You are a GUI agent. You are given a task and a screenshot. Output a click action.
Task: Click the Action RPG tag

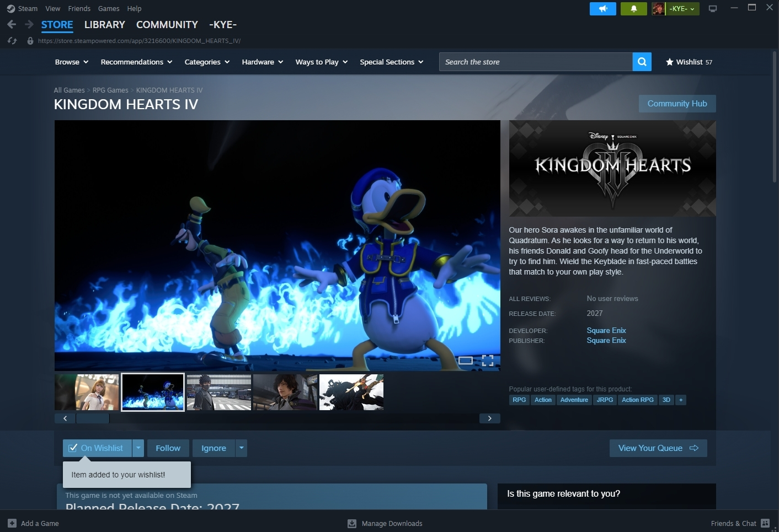638,400
